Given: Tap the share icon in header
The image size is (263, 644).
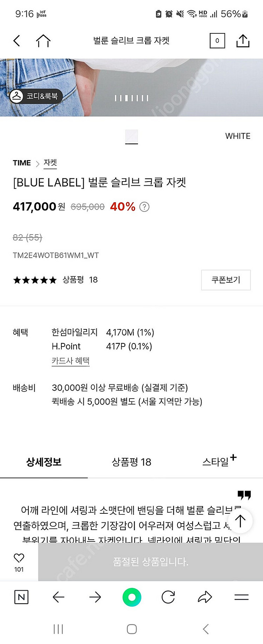Looking at the screenshot, I should pos(243,41).
